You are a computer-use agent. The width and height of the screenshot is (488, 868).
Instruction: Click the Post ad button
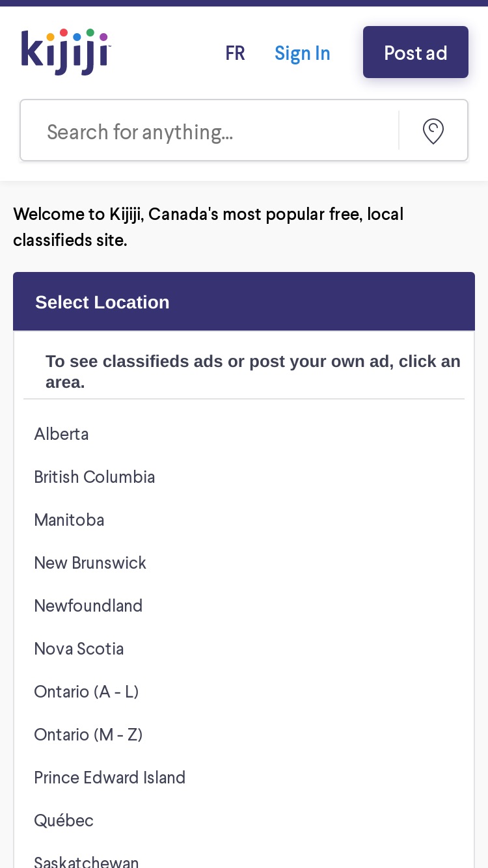coord(416,52)
